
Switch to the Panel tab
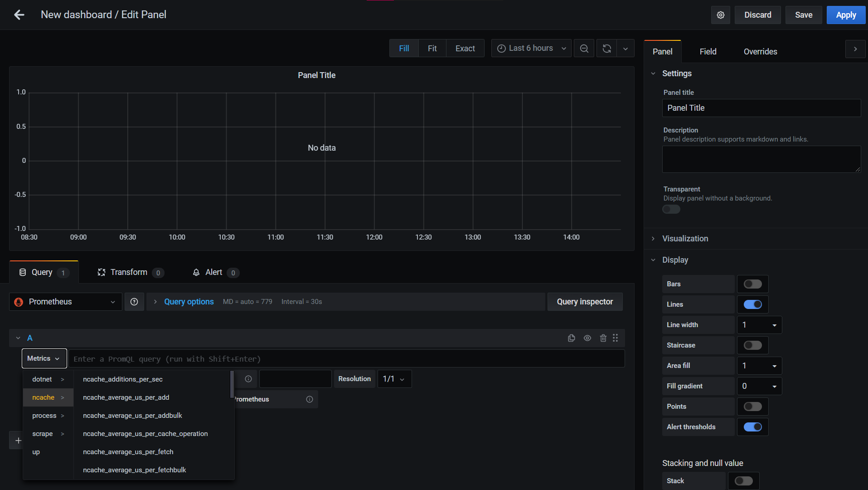pos(662,52)
